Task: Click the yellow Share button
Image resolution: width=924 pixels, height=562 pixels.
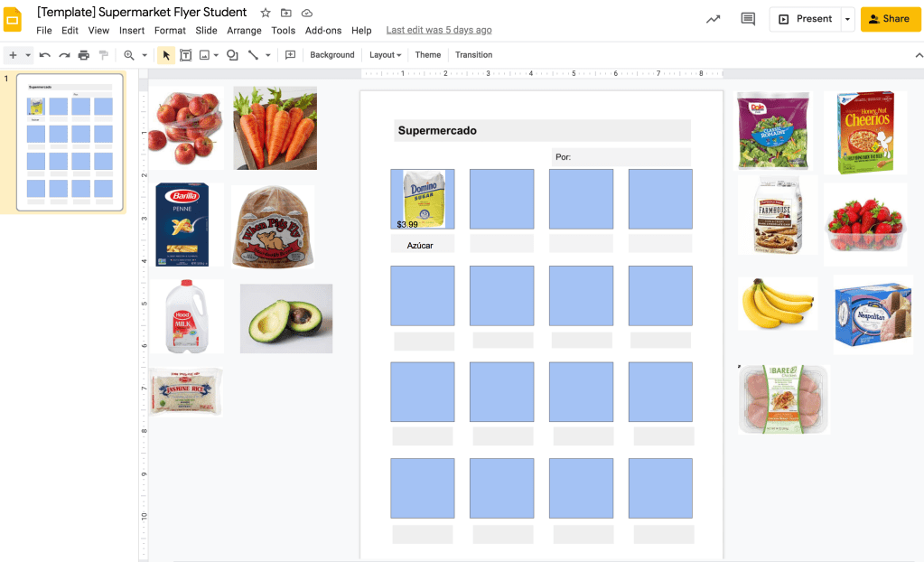Action: coord(890,19)
